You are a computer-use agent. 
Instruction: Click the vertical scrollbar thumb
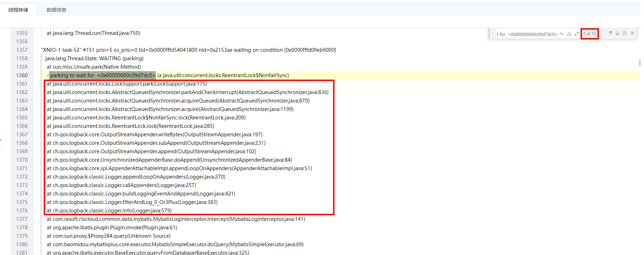click(639, 62)
